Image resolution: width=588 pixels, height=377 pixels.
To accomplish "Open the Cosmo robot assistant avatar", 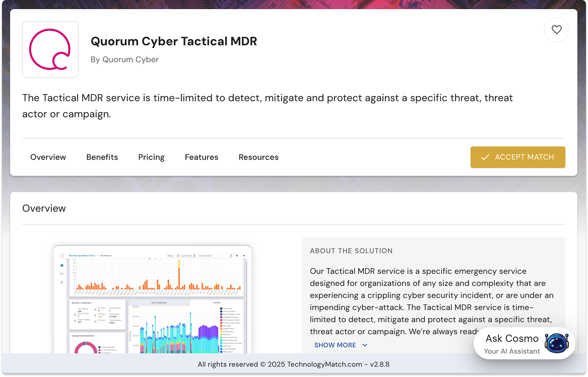I will pyautogui.click(x=556, y=343).
